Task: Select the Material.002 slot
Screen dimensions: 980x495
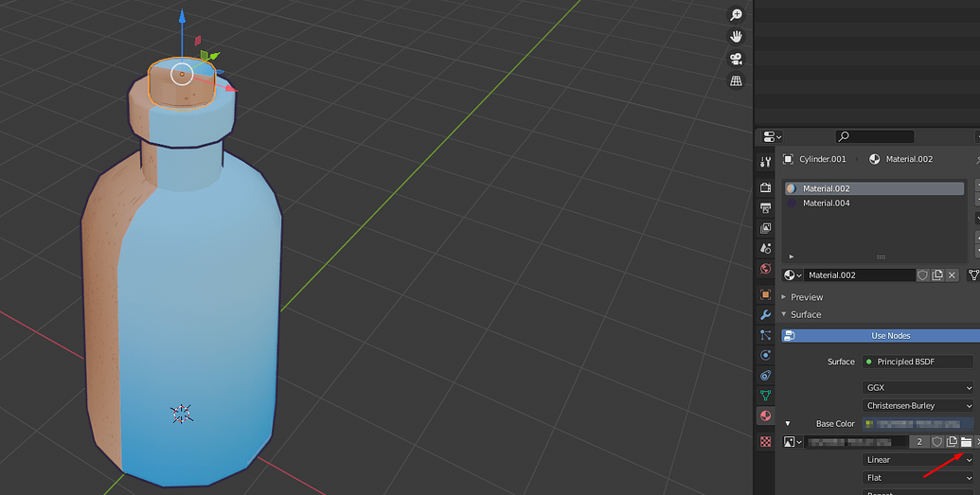Action: (x=874, y=188)
